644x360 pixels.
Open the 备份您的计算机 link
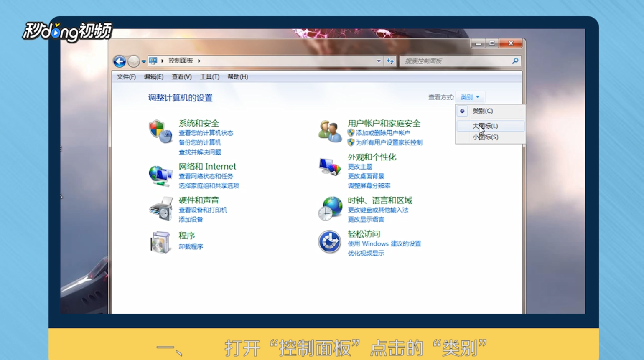(x=200, y=142)
